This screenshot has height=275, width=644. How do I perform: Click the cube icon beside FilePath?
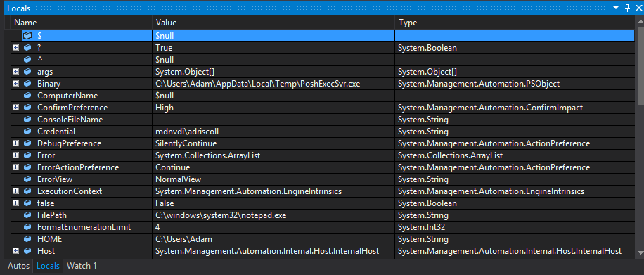[x=27, y=215]
